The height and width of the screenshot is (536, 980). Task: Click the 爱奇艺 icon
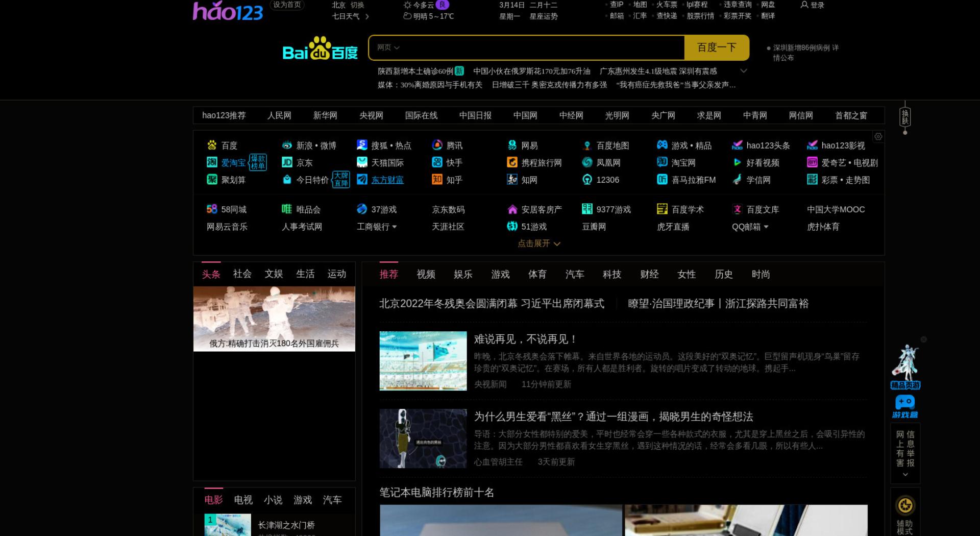(812, 162)
